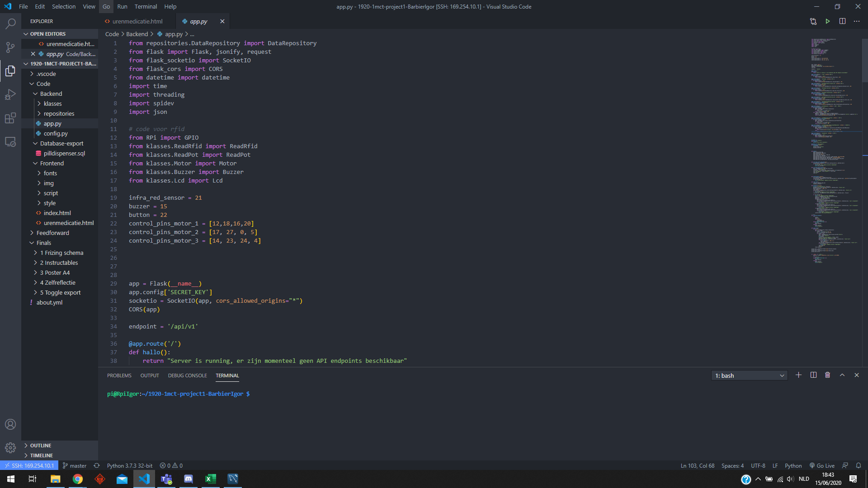The height and width of the screenshot is (488, 868).
Task: Open Windows Start menu
Action: coord(11,479)
